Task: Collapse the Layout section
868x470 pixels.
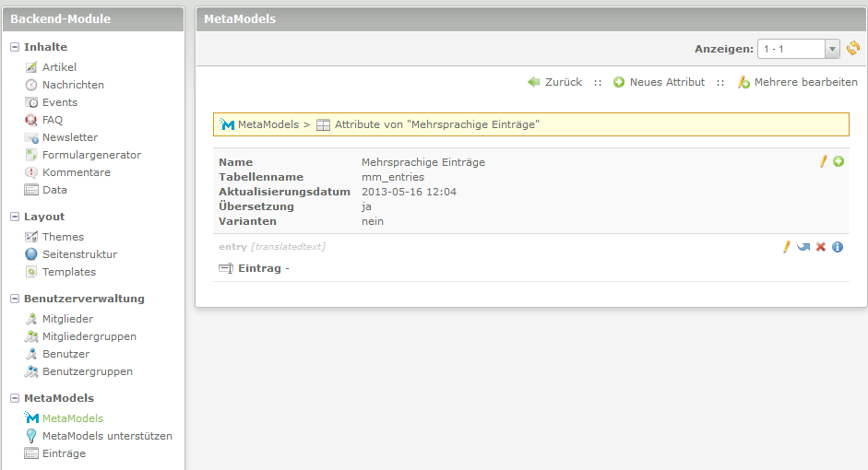Action: click(x=15, y=217)
